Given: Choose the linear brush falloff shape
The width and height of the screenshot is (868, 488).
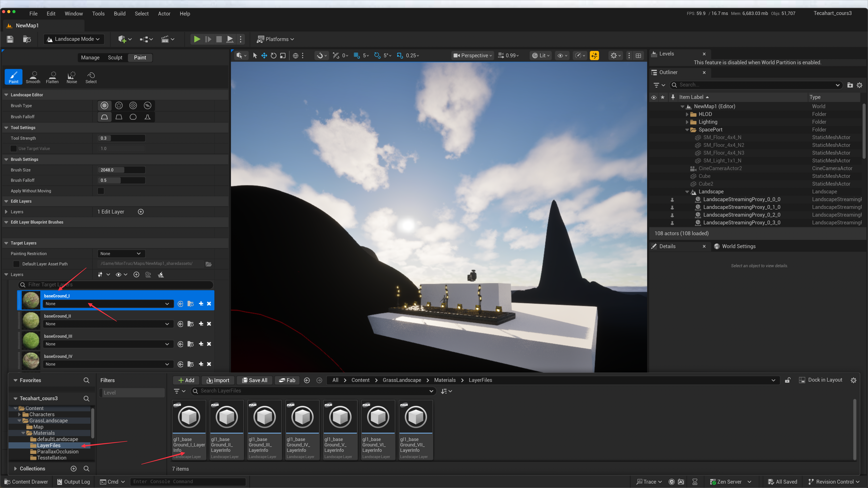Looking at the screenshot, I should click(119, 117).
